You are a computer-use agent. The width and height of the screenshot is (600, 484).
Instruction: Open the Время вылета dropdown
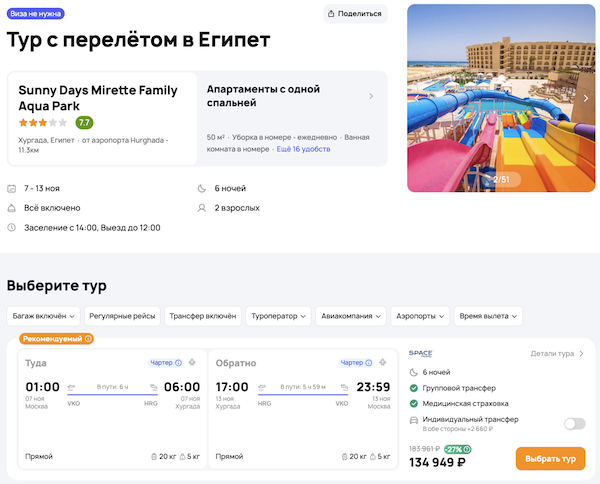pyautogui.click(x=487, y=316)
